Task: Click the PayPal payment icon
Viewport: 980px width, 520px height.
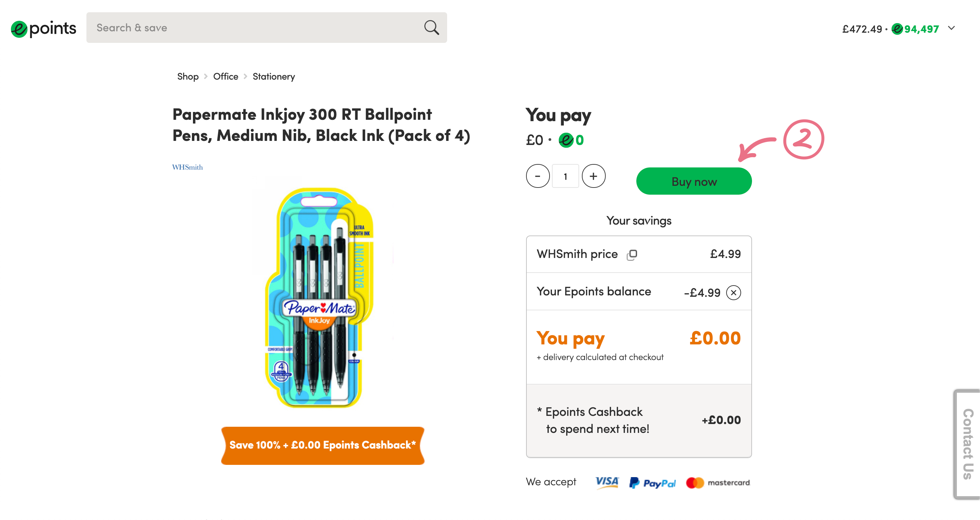Action: click(652, 483)
